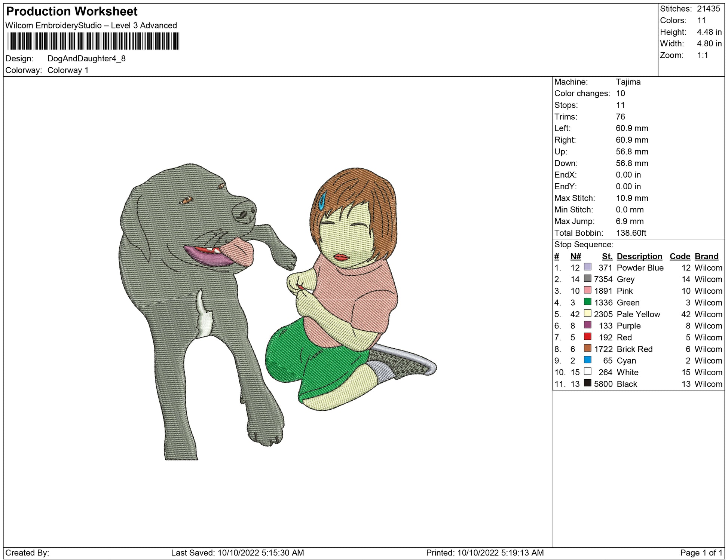Click the N# column header

point(575,256)
